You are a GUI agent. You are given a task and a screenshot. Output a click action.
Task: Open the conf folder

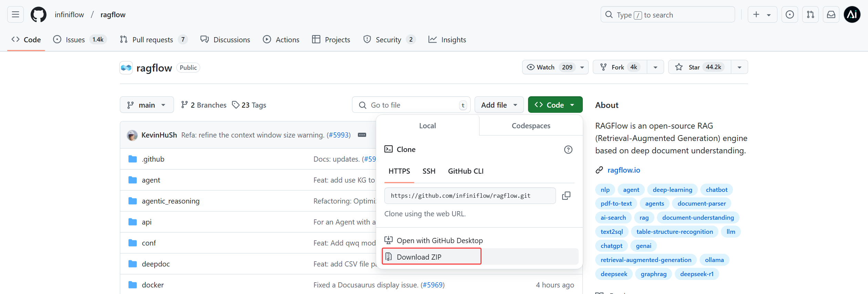coord(149,243)
